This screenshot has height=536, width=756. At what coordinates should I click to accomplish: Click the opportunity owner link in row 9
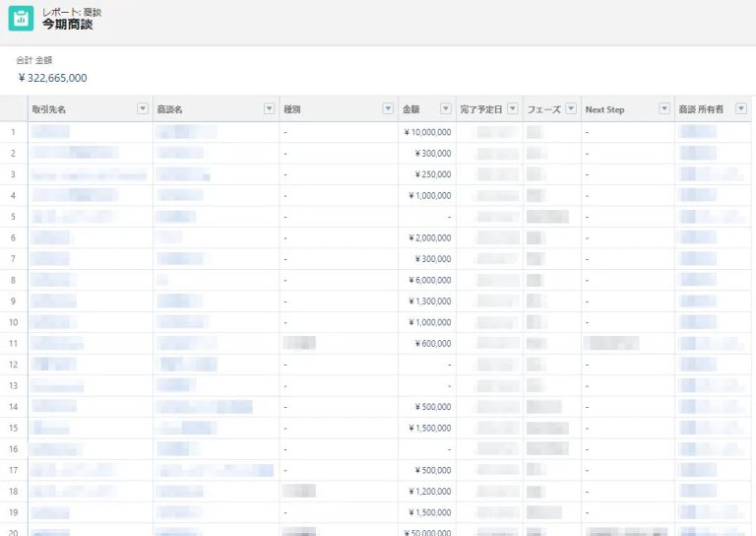click(698, 301)
